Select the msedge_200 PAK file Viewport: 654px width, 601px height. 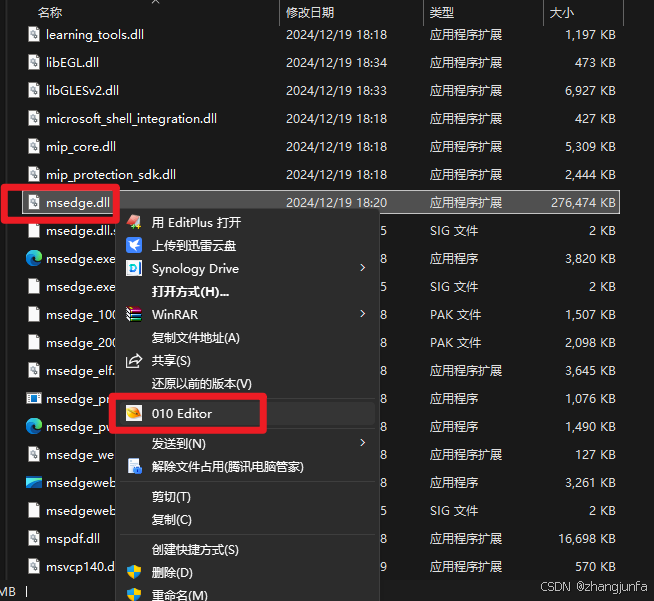pos(80,343)
